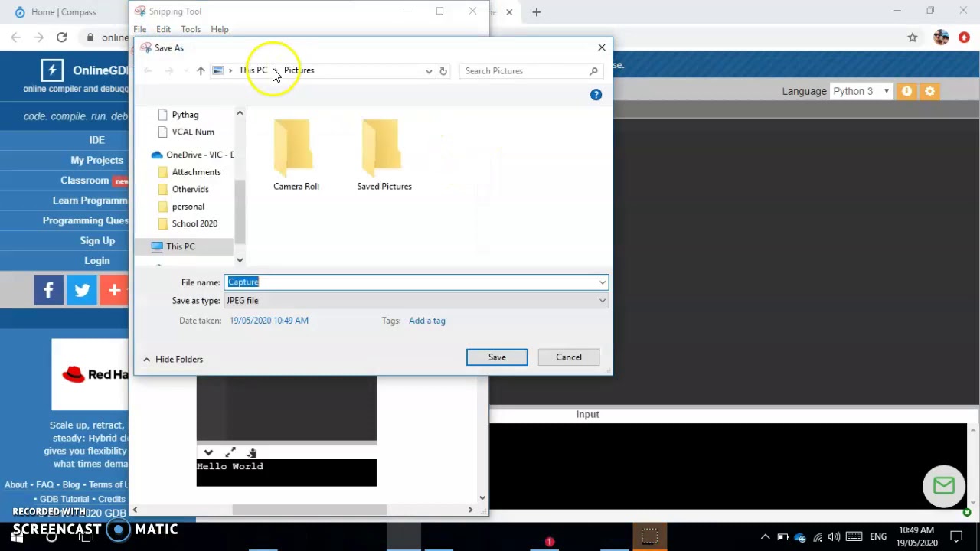
Task: Click the search magnifier in Search Pictures
Action: (x=593, y=70)
